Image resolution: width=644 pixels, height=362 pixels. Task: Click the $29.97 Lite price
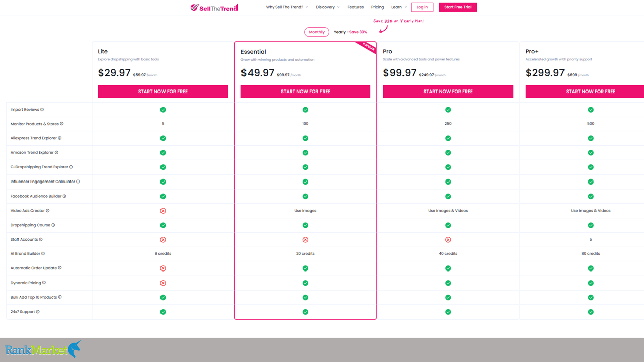[114, 73]
